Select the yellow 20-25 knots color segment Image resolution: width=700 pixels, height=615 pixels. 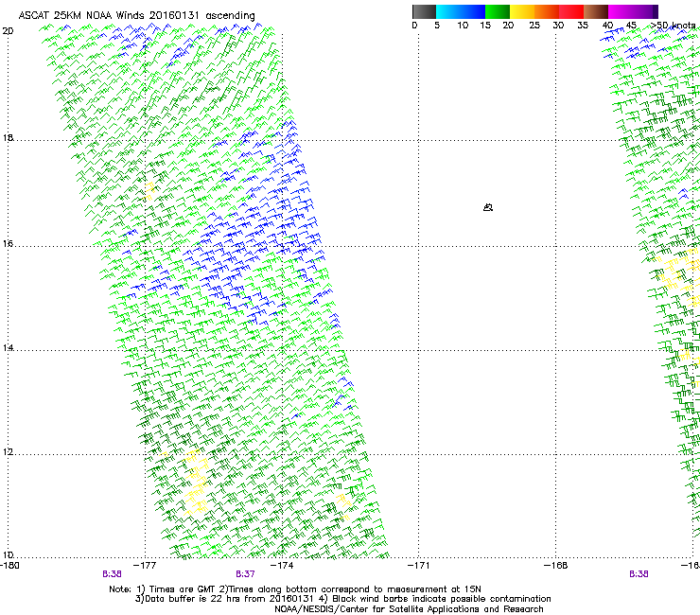pyautogui.click(x=522, y=11)
